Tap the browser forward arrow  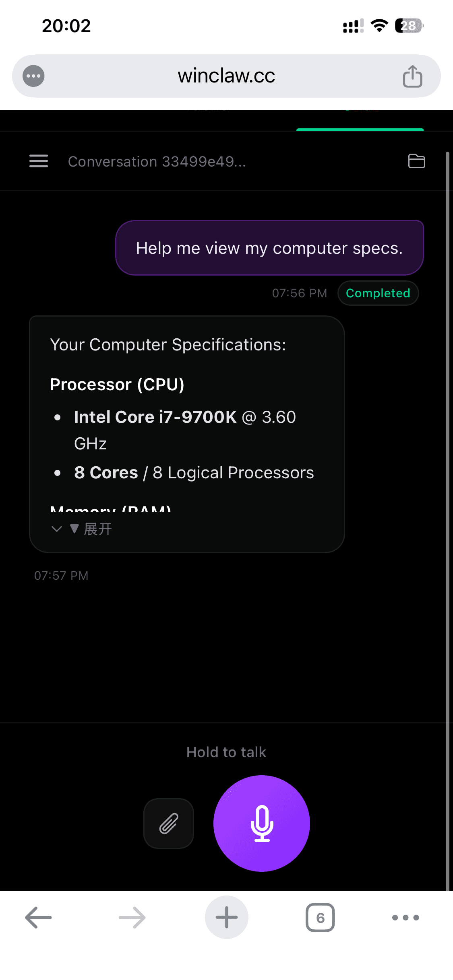coord(132,918)
